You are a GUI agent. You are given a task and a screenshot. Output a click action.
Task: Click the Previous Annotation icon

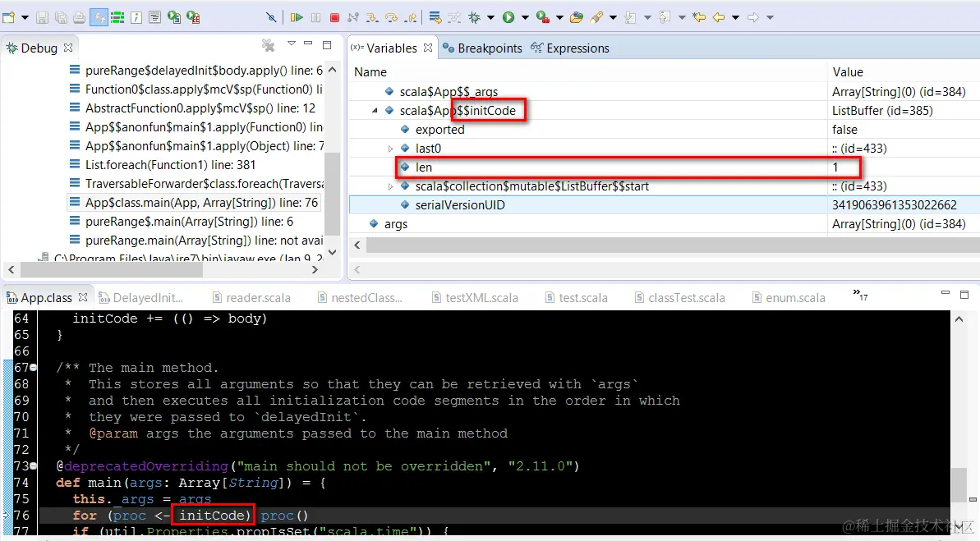click(x=665, y=17)
